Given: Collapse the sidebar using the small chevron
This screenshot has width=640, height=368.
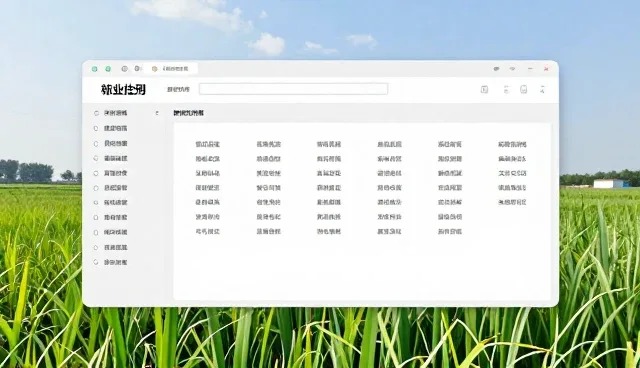Looking at the screenshot, I should tap(157, 113).
